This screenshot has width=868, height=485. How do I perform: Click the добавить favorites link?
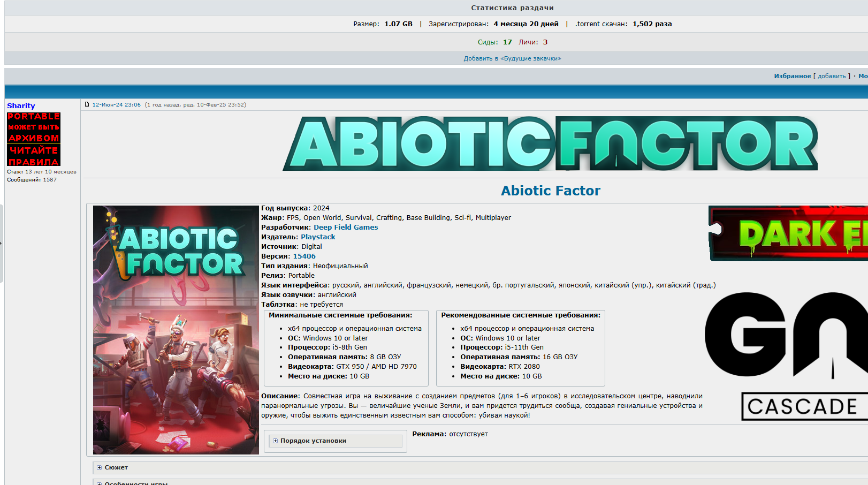coord(832,76)
